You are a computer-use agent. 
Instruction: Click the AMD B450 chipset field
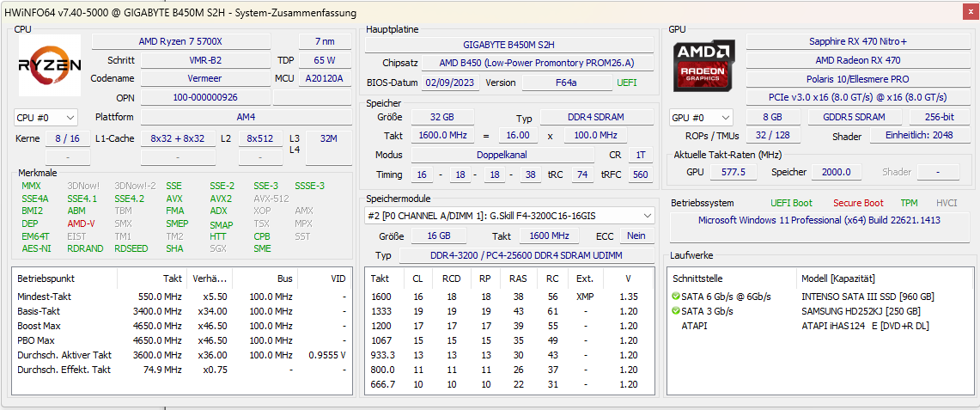click(538, 64)
